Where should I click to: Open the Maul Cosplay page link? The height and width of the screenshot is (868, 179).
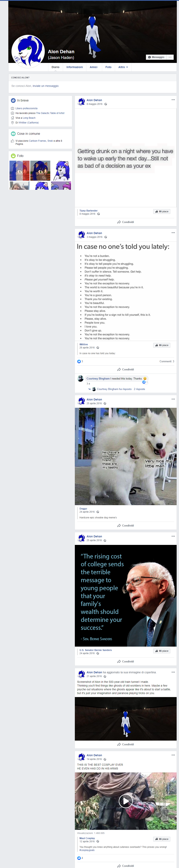(x=87, y=838)
